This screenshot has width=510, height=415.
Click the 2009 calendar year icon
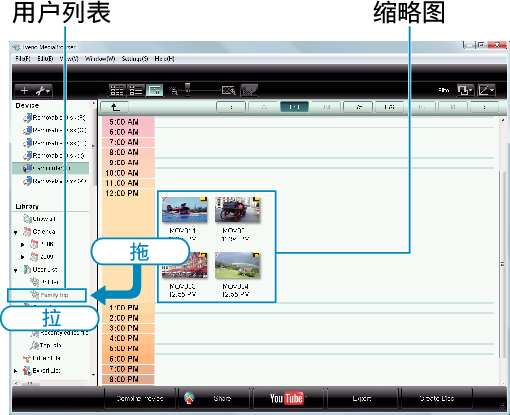34,257
